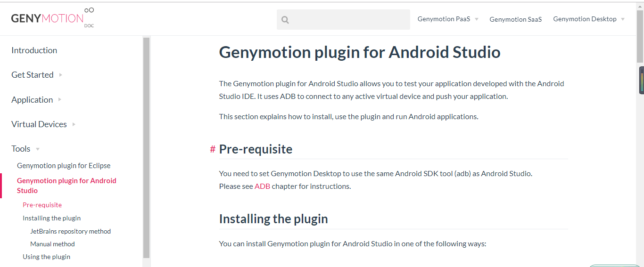Click the sidebar vertical scrollbar
This screenshot has height=267, width=644.
(x=146, y=147)
